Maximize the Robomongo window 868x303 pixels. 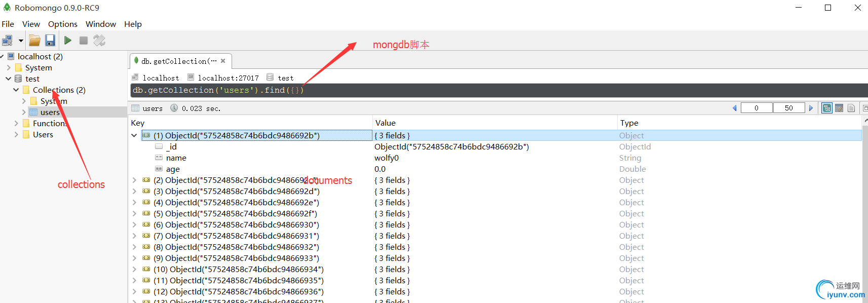click(828, 8)
